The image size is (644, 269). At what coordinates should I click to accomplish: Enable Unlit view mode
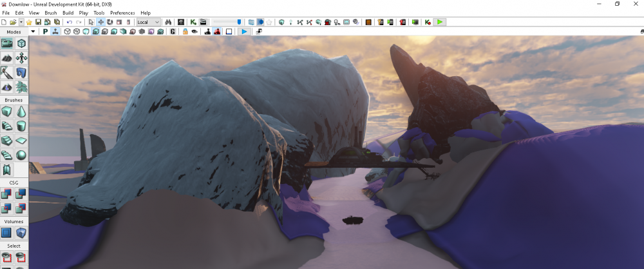coord(86,32)
